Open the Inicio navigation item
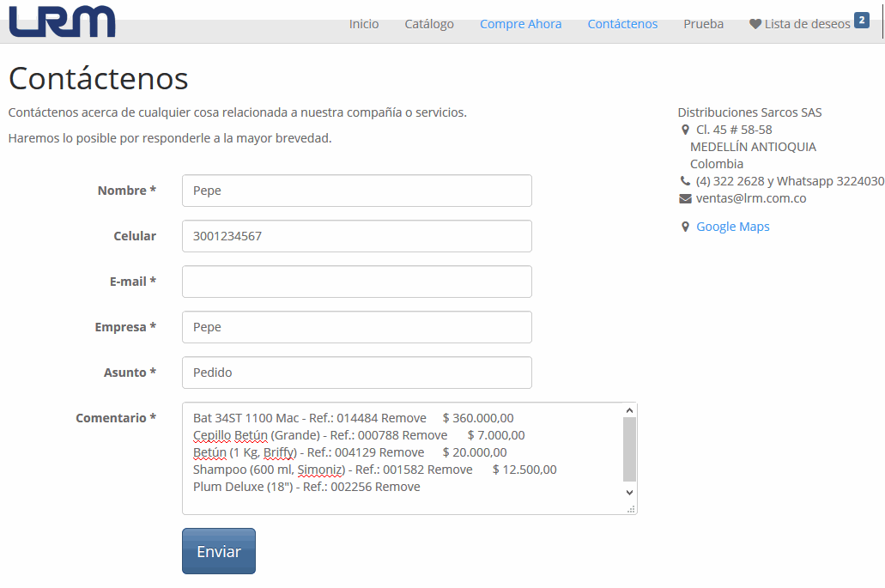 click(364, 24)
